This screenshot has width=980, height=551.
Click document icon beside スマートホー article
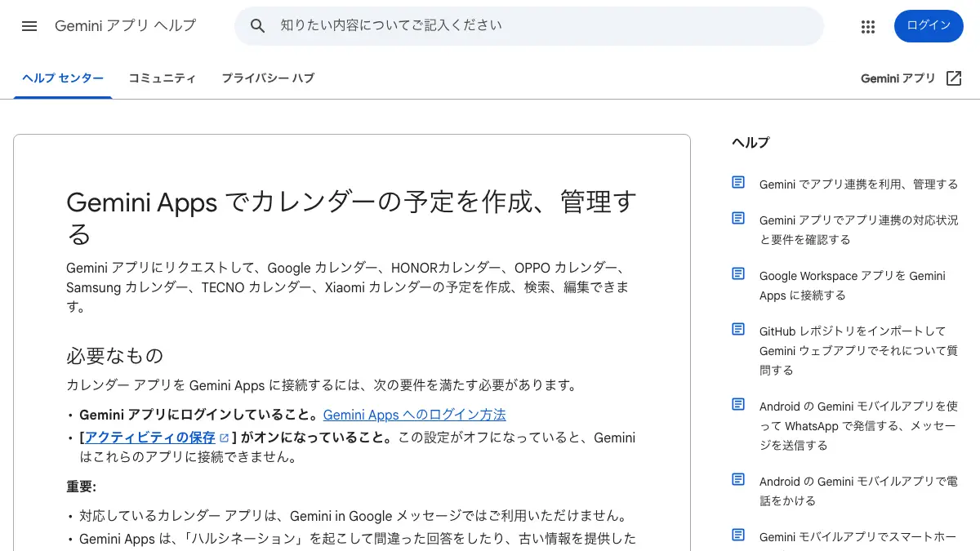pos(738,535)
